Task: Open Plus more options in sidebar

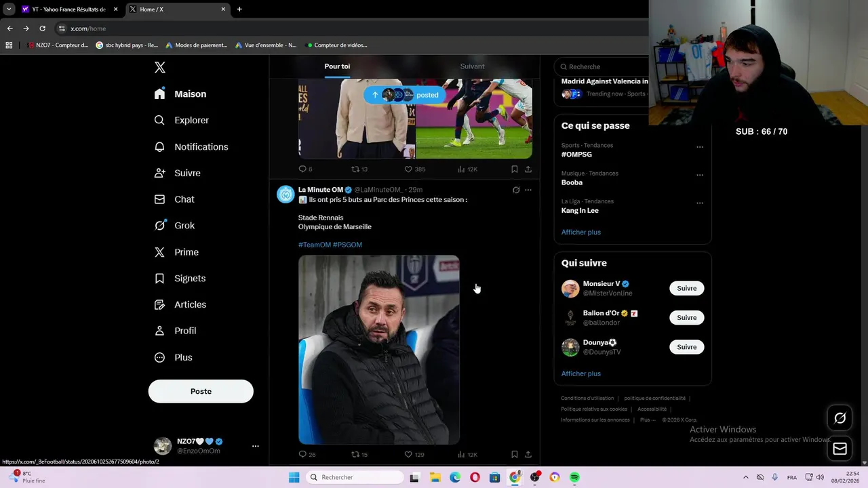Action: pyautogui.click(x=173, y=357)
